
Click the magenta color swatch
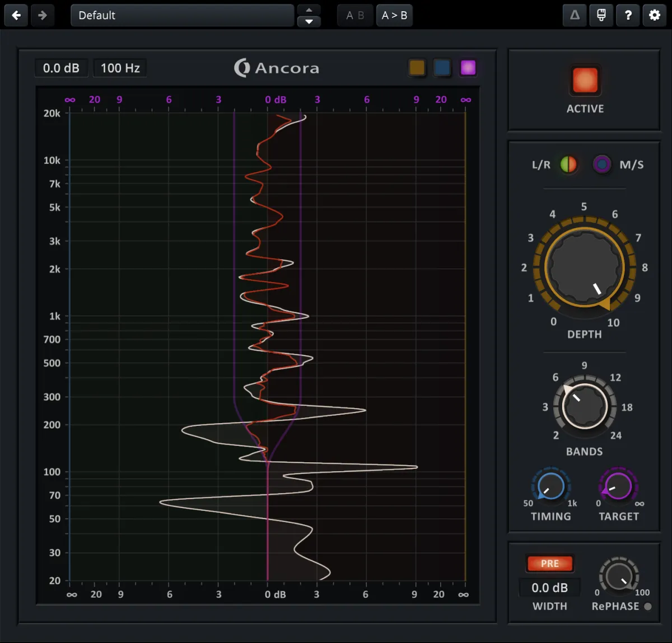point(468,68)
